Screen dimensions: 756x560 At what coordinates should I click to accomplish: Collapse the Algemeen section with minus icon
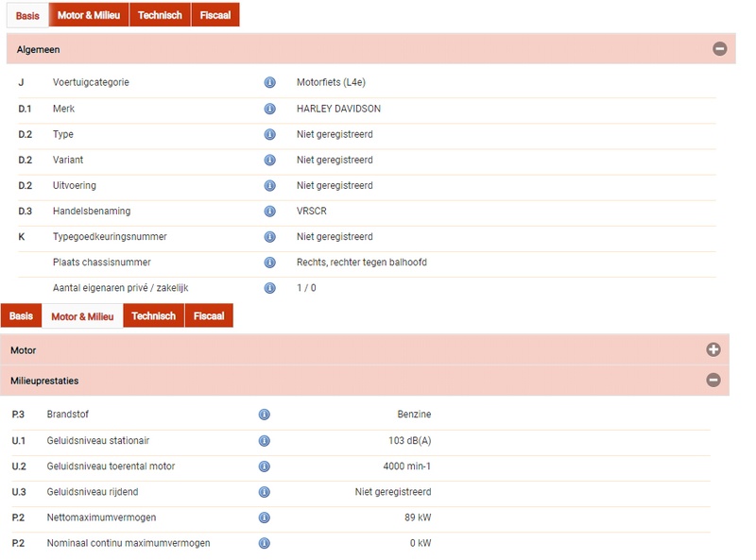pyautogui.click(x=719, y=49)
